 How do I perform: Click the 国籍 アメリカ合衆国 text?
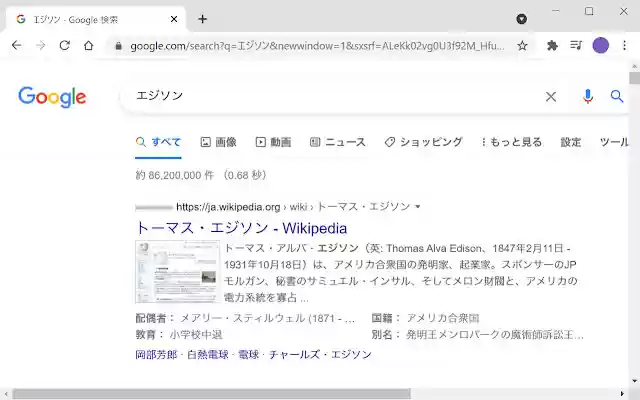(425, 318)
